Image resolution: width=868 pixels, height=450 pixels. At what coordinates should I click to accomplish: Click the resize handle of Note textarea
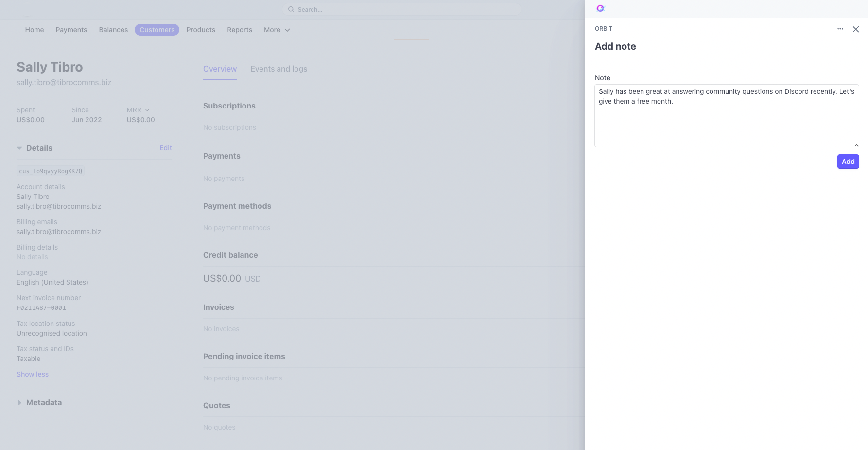coord(856,144)
